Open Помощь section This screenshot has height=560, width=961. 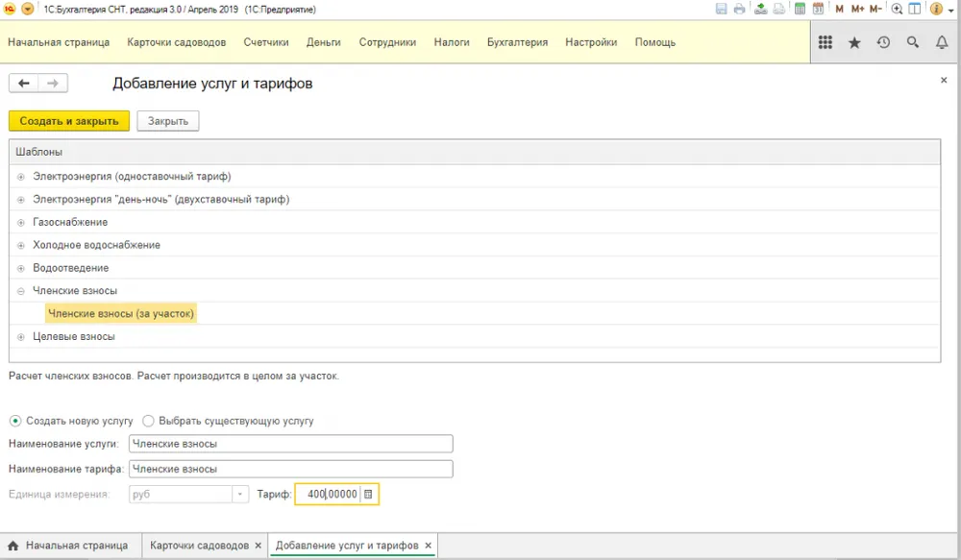(x=655, y=42)
